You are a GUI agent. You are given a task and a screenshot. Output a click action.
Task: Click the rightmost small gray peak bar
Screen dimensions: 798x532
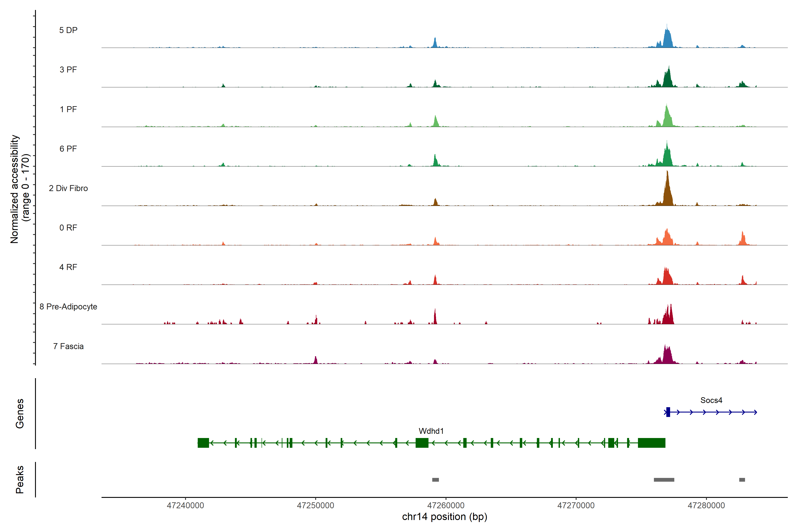pos(742,479)
